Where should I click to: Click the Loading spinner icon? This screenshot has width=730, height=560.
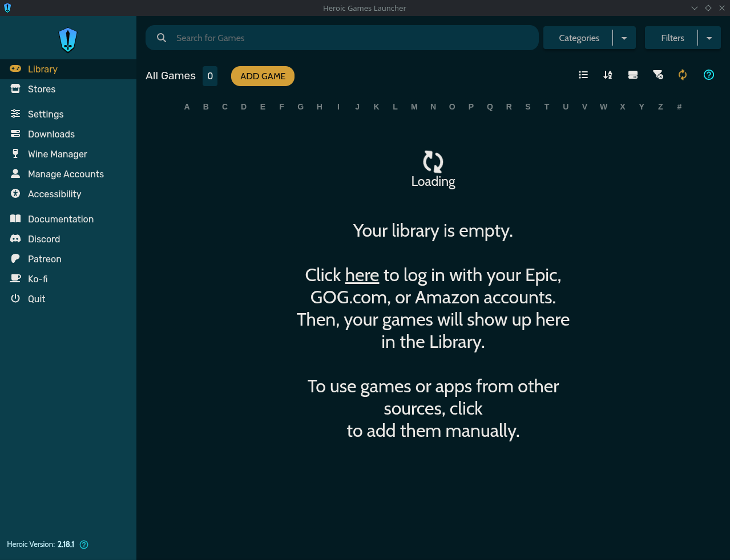[x=433, y=162]
